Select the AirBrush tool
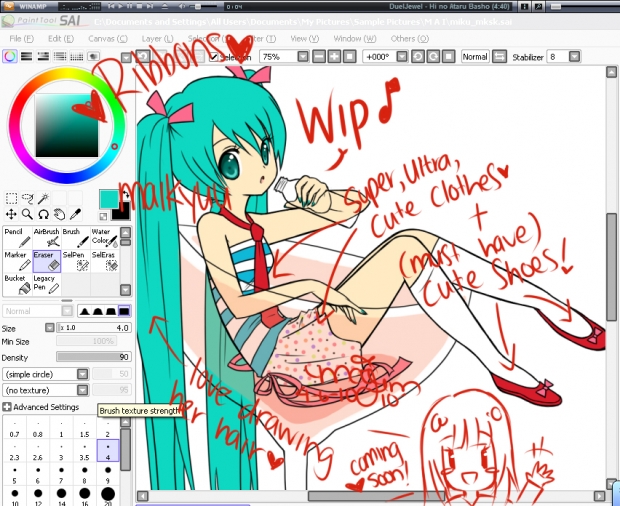 click(46, 238)
